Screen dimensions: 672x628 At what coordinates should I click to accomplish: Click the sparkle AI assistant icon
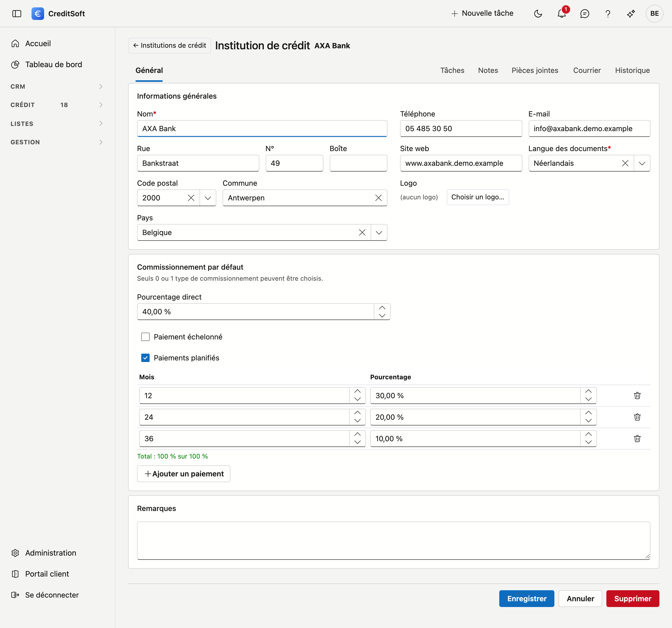coord(631,14)
